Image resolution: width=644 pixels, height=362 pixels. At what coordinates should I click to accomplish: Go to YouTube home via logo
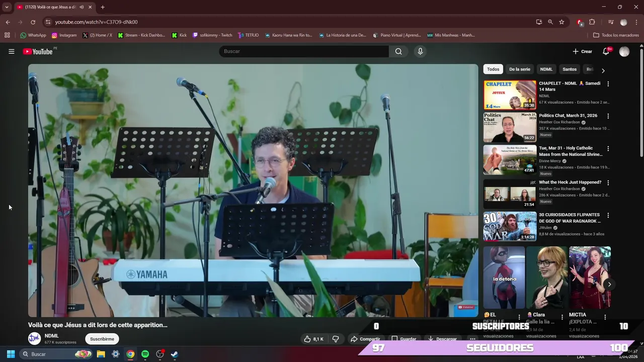click(x=38, y=51)
